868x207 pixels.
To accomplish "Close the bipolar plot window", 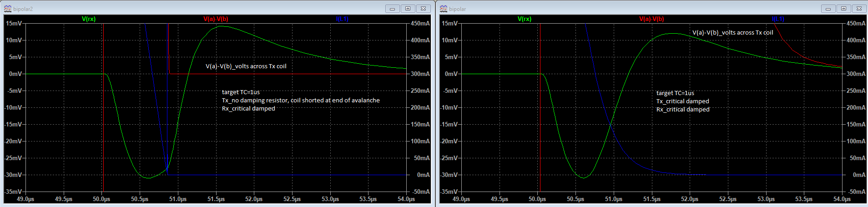I will (859, 9).
